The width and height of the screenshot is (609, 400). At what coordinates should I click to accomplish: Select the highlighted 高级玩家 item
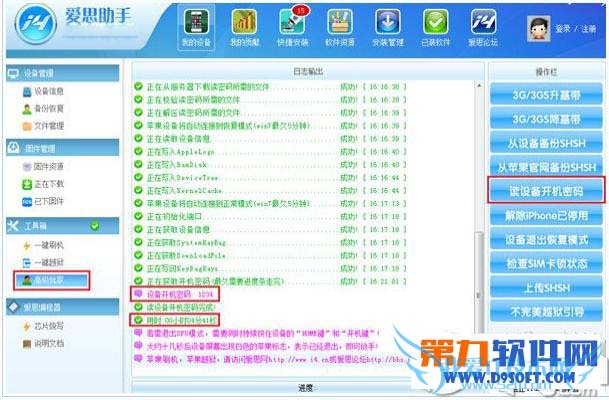(52, 280)
